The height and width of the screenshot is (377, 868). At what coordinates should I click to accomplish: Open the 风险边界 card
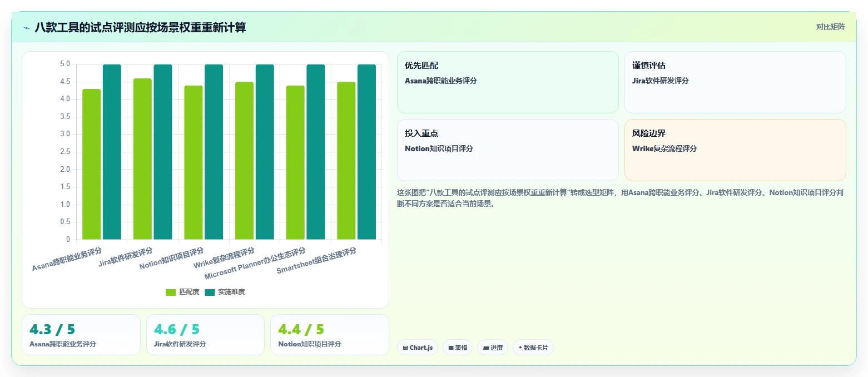pyautogui.click(x=735, y=150)
